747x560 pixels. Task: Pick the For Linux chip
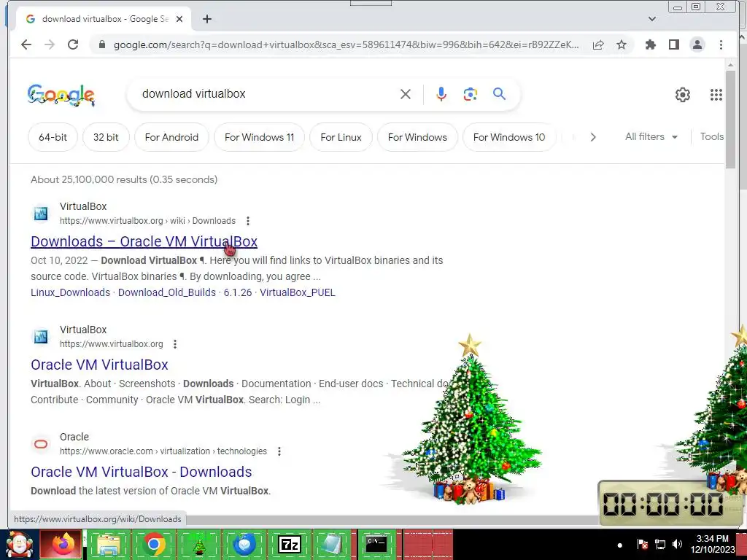[x=341, y=137]
